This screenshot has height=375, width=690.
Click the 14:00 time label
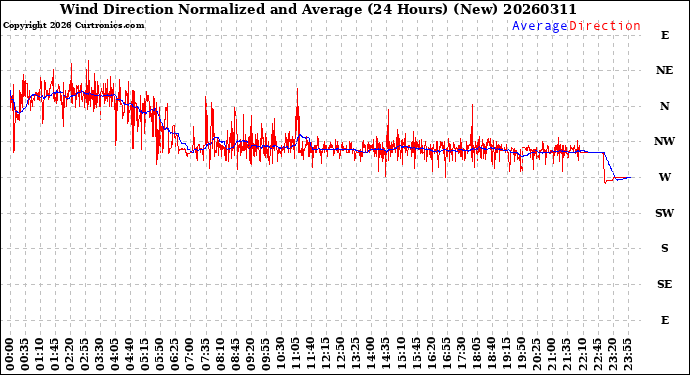tap(371, 354)
